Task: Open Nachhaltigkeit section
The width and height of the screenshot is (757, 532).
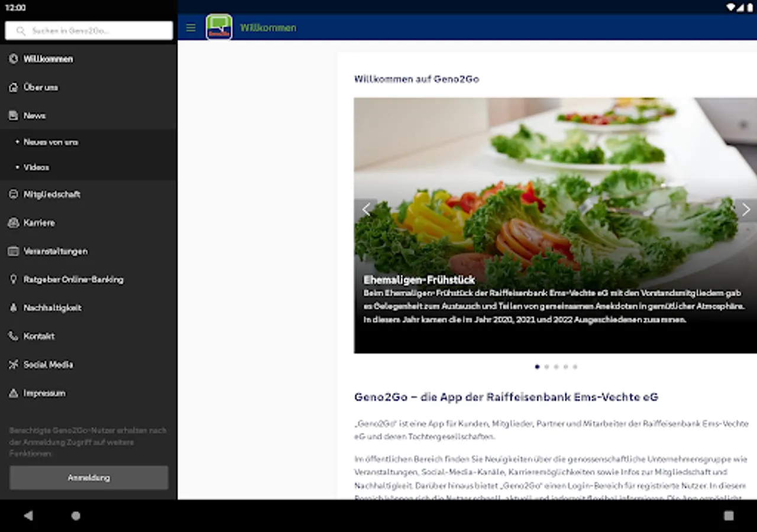Action: pos(89,307)
